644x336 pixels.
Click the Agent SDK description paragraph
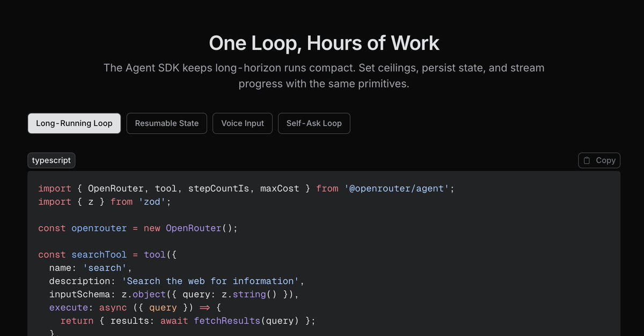(324, 76)
